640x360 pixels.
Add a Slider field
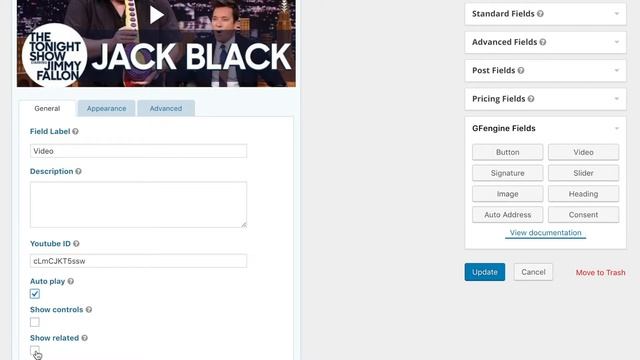(x=583, y=173)
